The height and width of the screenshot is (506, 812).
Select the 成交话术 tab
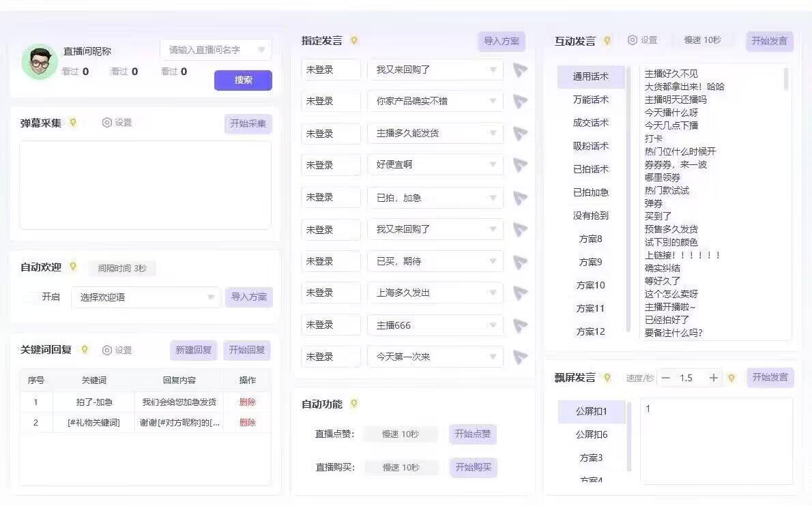(590, 123)
